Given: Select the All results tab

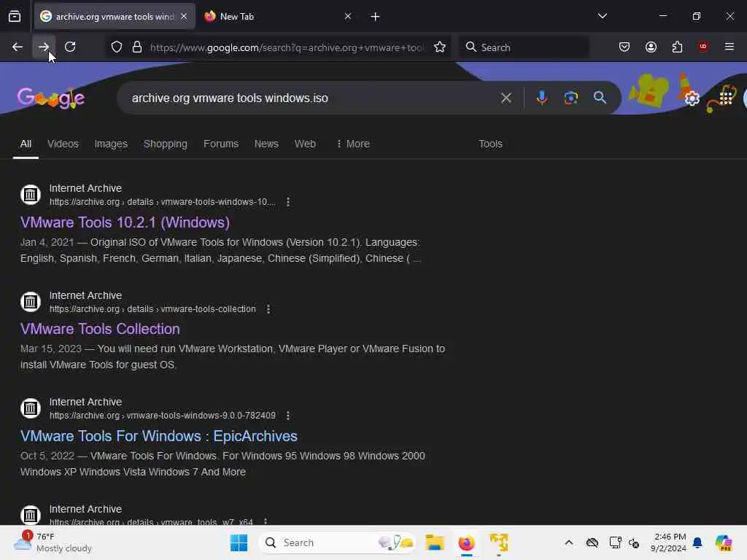Looking at the screenshot, I should [26, 144].
